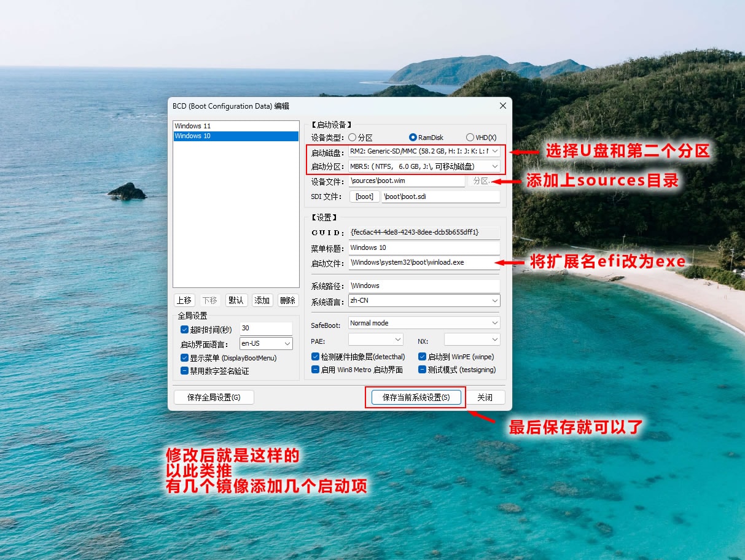
Task: Click the [boot] SDI file button
Action: (364, 196)
